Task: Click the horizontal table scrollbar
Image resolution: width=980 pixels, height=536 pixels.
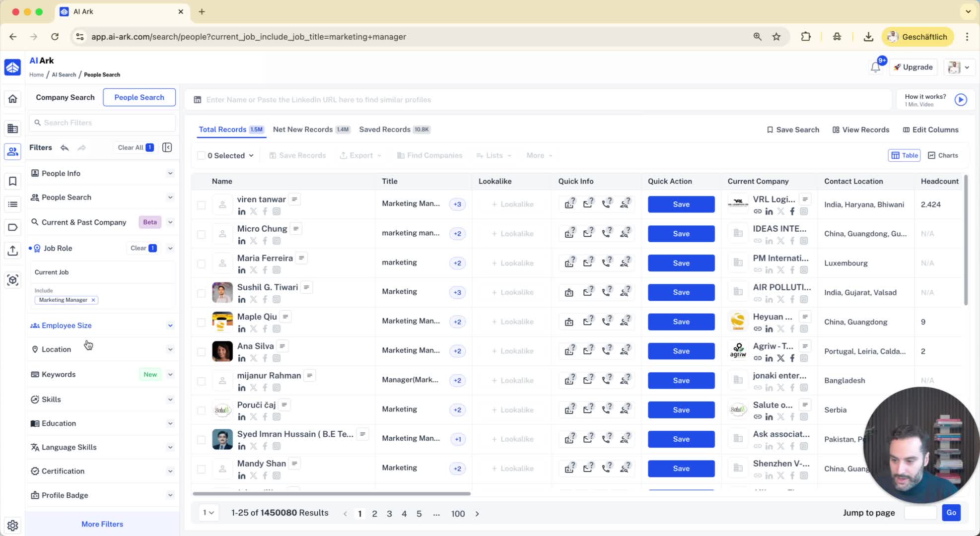Action: (332, 494)
